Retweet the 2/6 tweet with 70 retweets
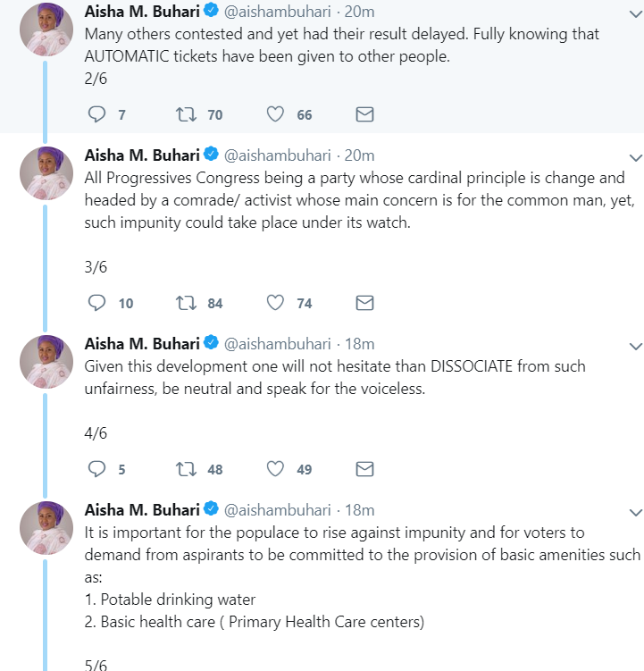This screenshot has width=644, height=671. point(186,114)
